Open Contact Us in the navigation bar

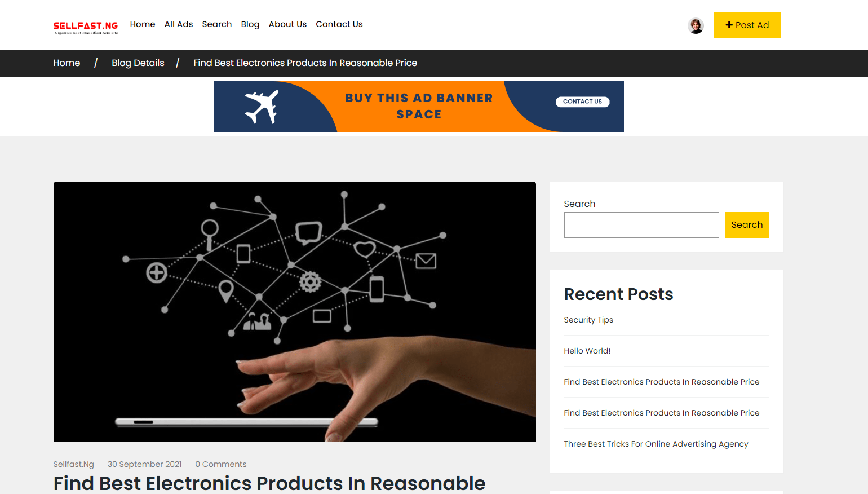(x=339, y=24)
